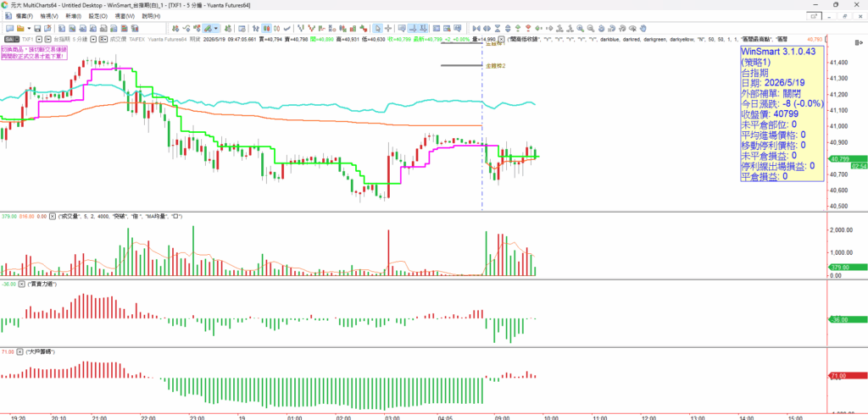Select the arrow pointer tool in toolbar
868x420 pixels.
click(x=377, y=28)
